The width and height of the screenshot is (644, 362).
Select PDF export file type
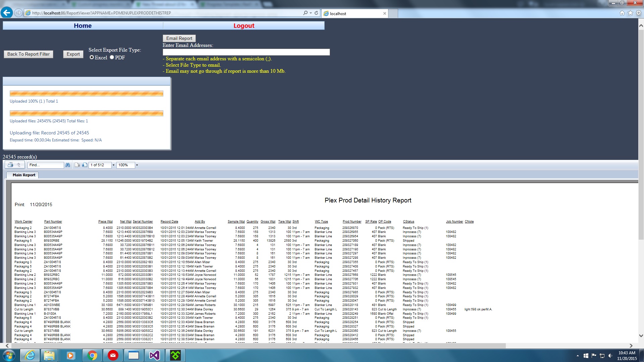[112, 57]
